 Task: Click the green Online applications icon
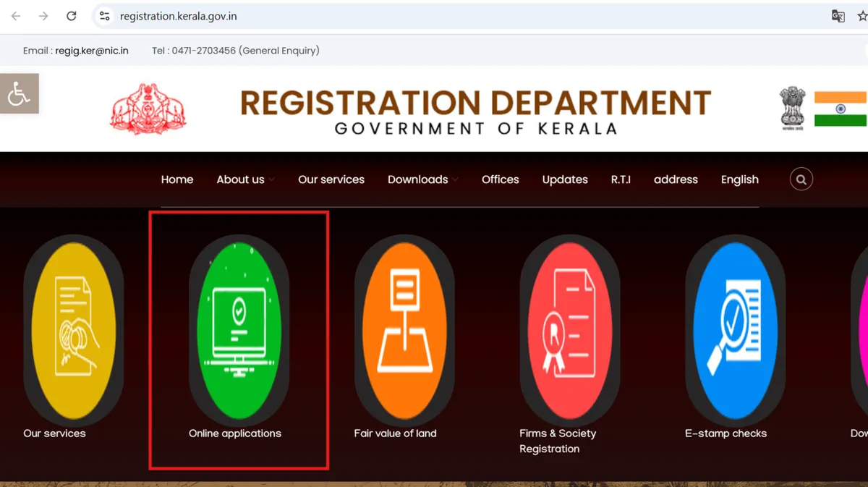tap(239, 330)
